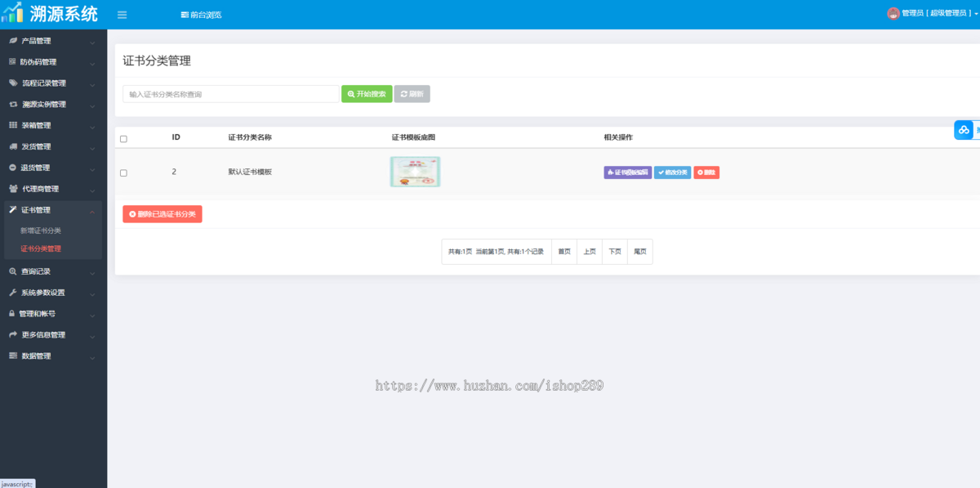This screenshot has height=488, width=980.
Task: Click the hamburger sidebar toggle icon
Action: pyautogui.click(x=122, y=15)
